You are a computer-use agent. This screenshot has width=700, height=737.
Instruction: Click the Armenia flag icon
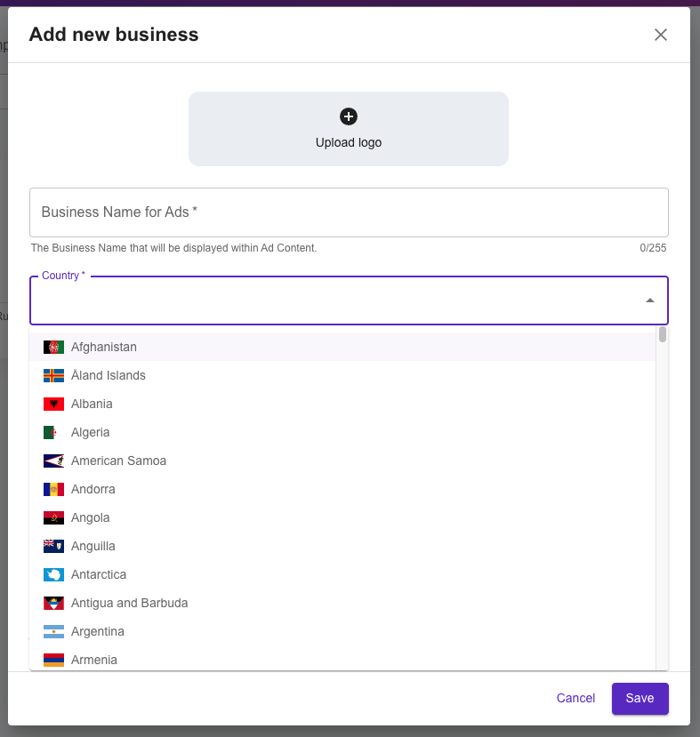53,660
